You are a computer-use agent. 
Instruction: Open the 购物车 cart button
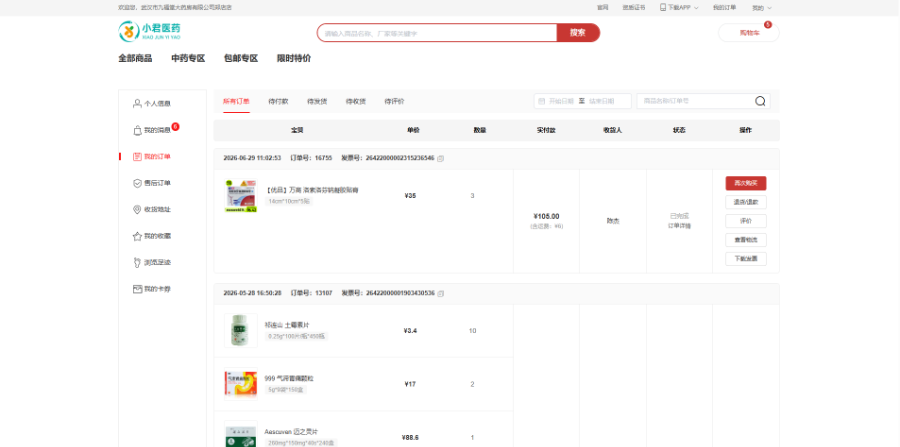(x=749, y=33)
